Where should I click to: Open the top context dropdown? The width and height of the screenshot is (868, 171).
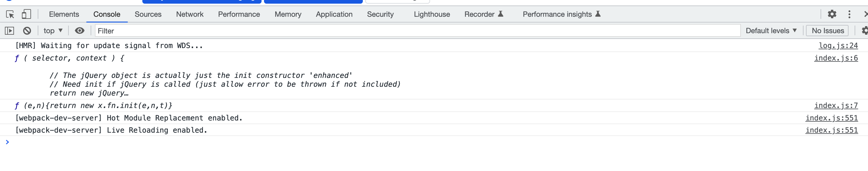(53, 31)
